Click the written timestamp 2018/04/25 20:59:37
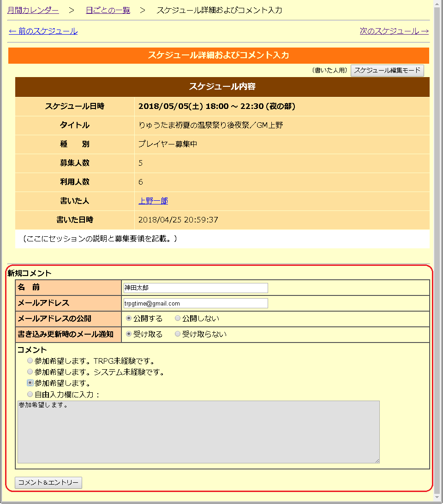Screen dimensions: 443x504 178,220
